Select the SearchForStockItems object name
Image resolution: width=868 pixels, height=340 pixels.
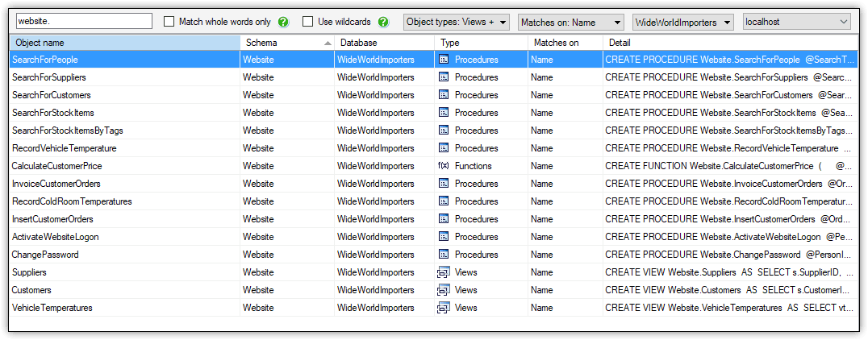coord(53,113)
